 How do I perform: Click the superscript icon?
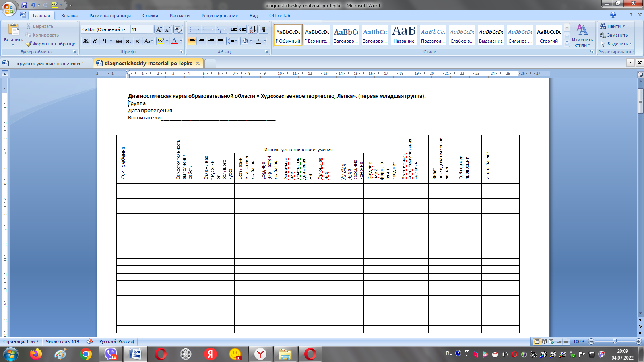[138, 41]
